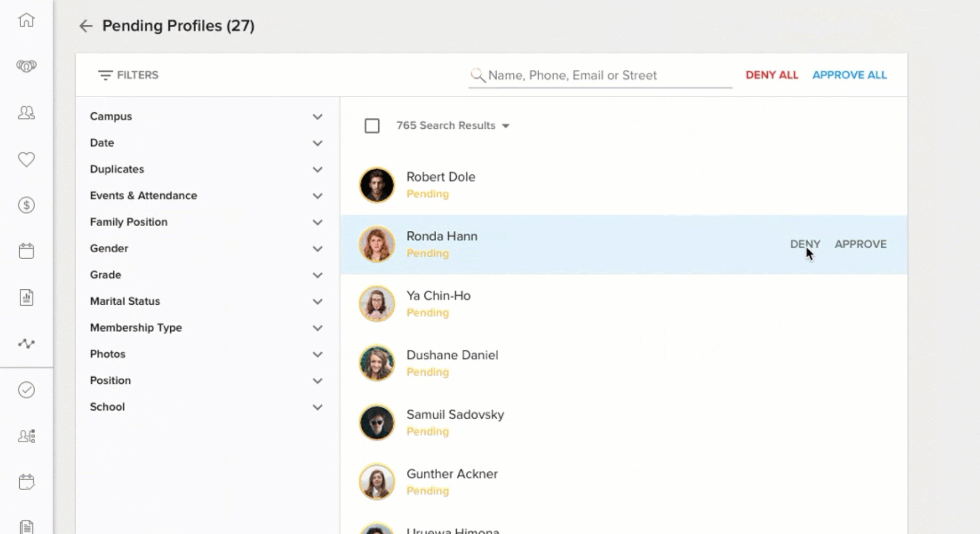980x534 pixels.
Task: Click the heart icon in the sidebar
Action: [x=26, y=159]
